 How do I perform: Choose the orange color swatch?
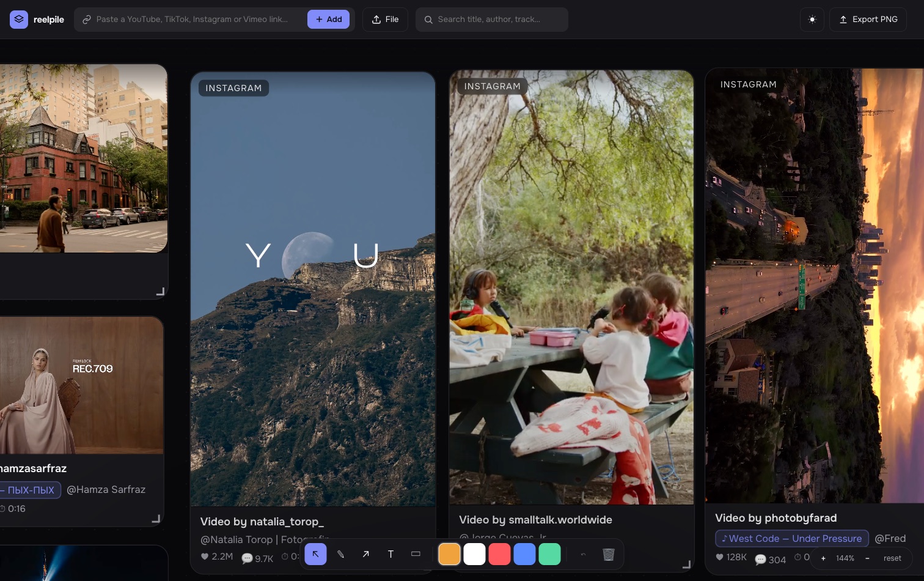[449, 554]
